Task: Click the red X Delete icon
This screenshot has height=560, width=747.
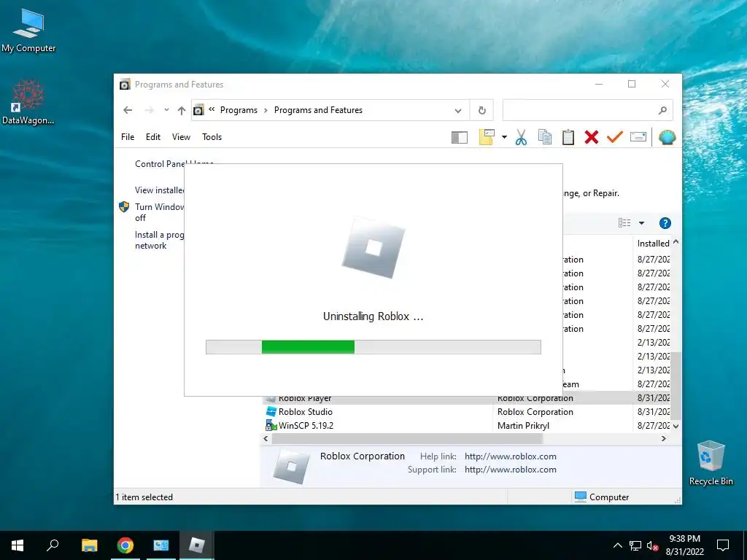Action: [591, 137]
